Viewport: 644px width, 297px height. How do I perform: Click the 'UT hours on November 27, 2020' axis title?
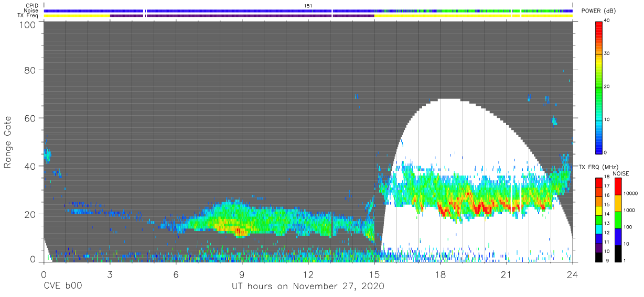[308, 287]
